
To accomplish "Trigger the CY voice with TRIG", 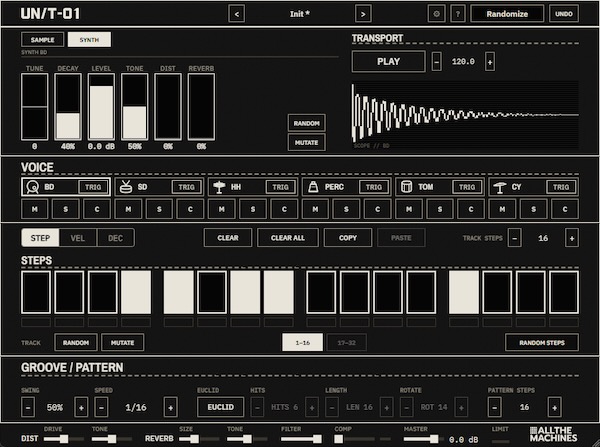I will [x=561, y=187].
